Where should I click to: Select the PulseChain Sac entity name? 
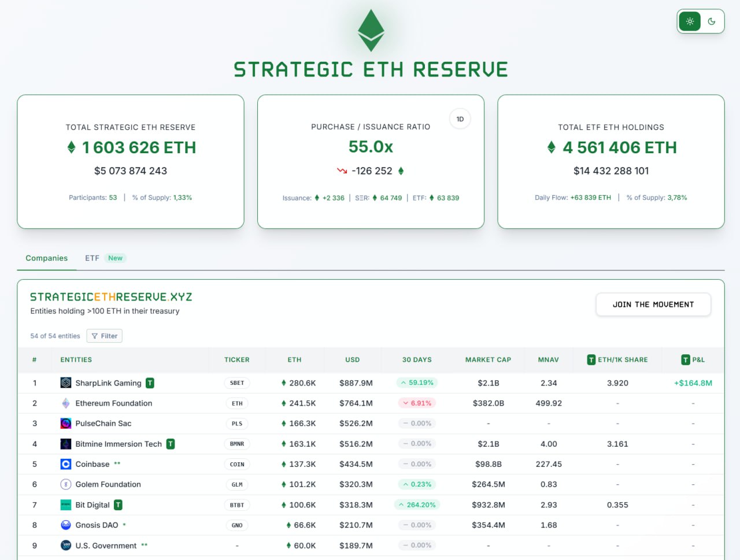click(103, 424)
